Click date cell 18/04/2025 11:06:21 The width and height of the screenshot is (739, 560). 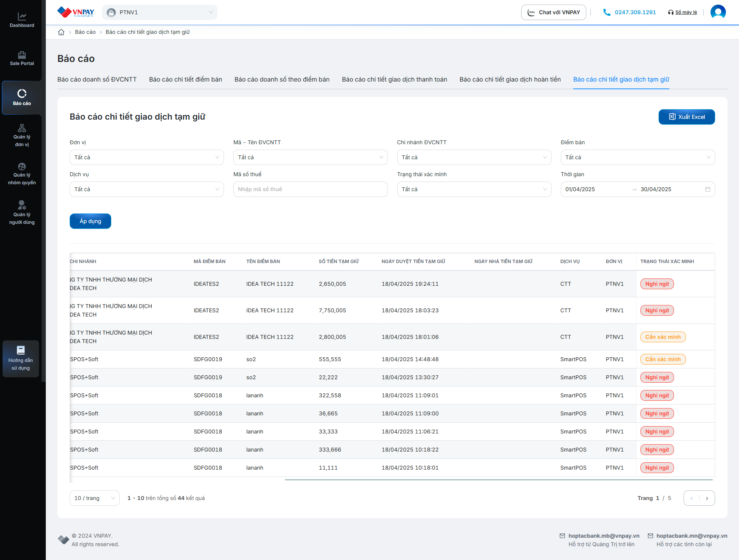(x=410, y=432)
